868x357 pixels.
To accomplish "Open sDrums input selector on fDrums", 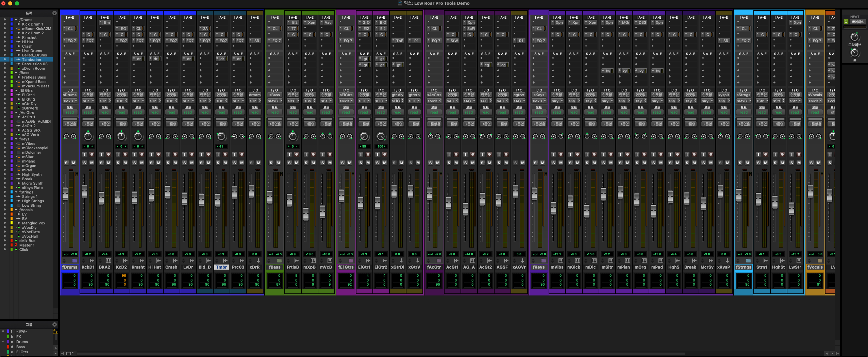I will [x=70, y=95].
